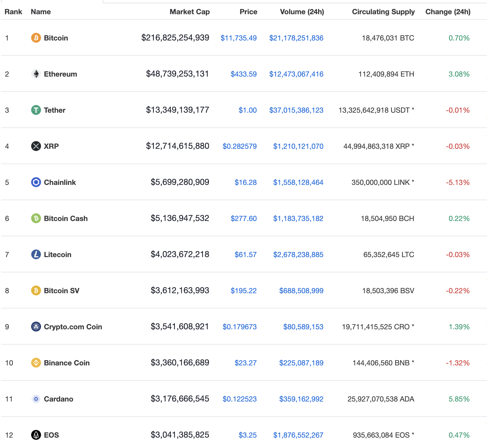Click Cardano price $0.122523
This screenshot has height=448, width=487.
[240, 399]
